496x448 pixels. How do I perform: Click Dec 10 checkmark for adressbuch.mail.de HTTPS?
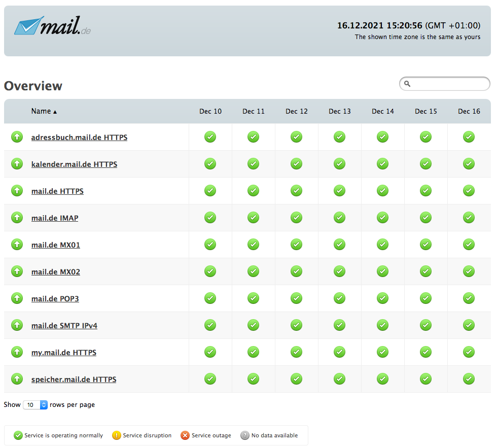click(x=210, y=137)
